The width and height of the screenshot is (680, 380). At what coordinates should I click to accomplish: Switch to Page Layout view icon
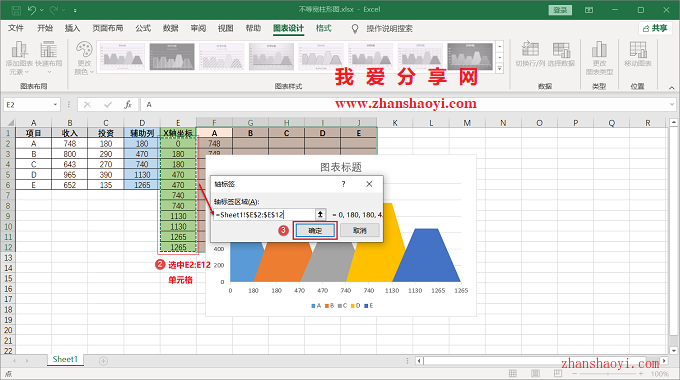point(535,373)
